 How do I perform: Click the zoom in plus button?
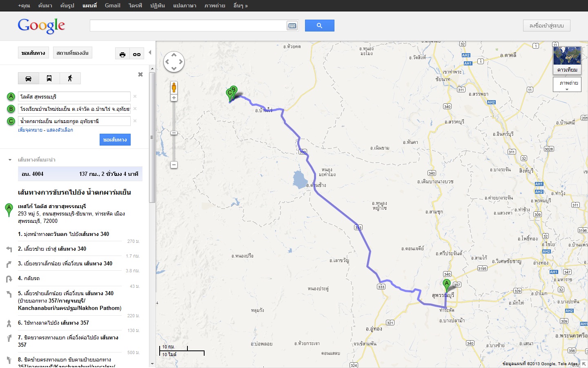pos(174,98)
